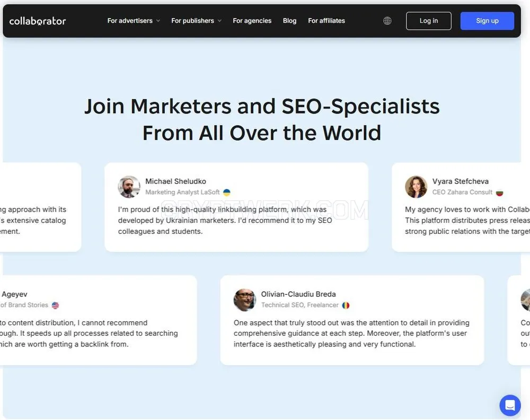Click Marketing Analyst LaSoft subtitle
The image size is (530, 420).
tap(182, 192)
